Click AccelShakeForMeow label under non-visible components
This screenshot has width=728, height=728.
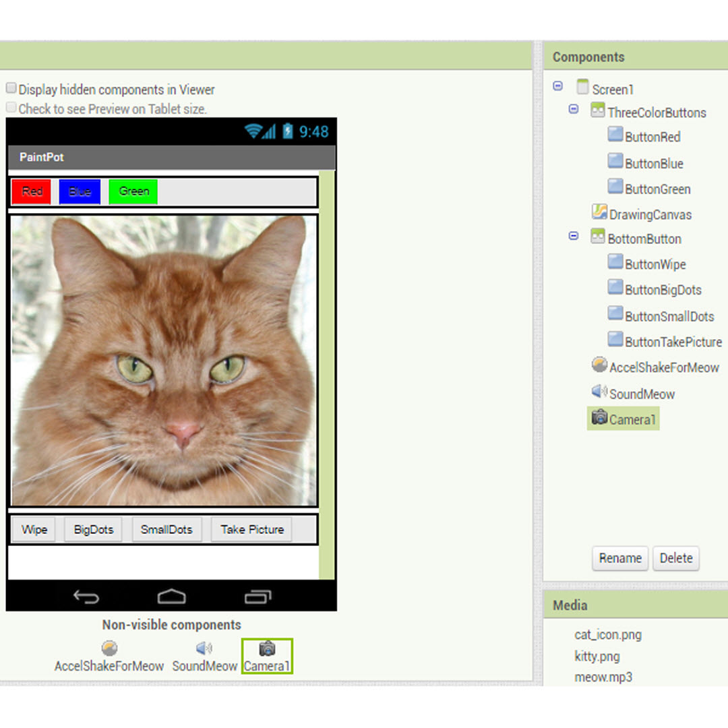109,666
